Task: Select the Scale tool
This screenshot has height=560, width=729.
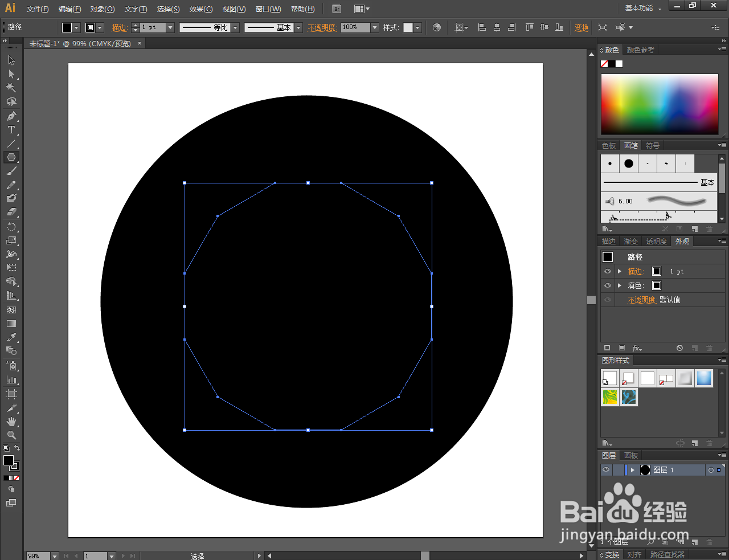Action: pyautogui.click(x=11, y=240)
